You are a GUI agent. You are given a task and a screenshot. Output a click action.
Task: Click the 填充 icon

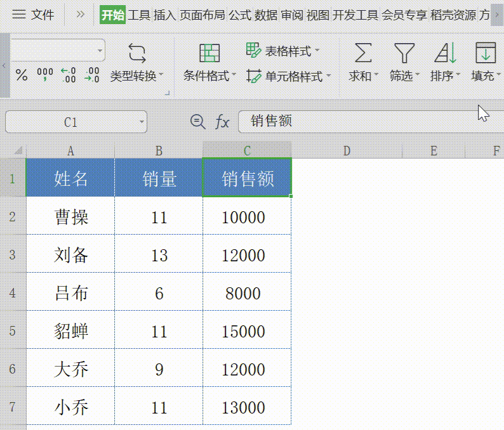(x=486, y=53)
